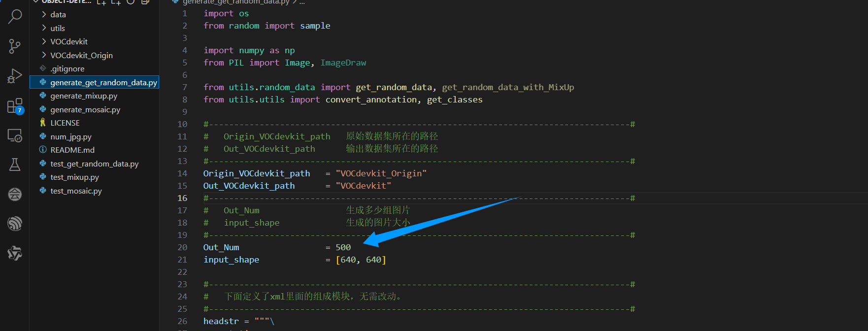Open test_get_random_data.py in the explorer
This screenshot has height=331, width=868.
coord(95,164)
